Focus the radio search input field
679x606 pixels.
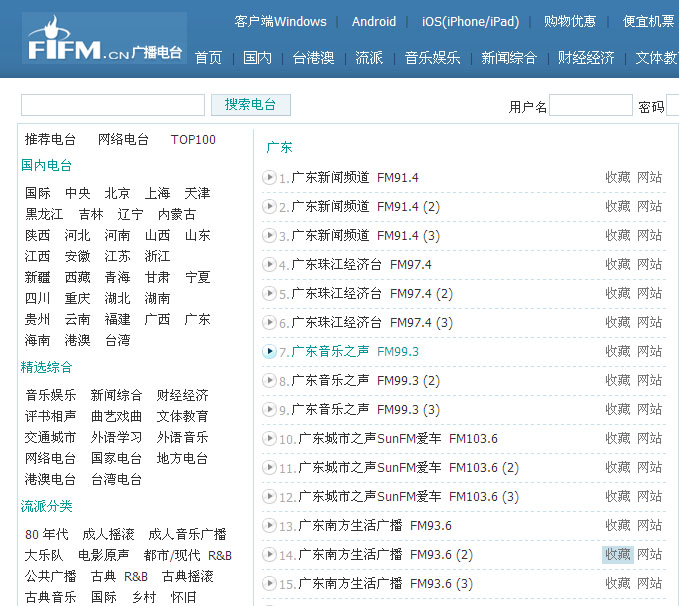[x=112, y=105]
